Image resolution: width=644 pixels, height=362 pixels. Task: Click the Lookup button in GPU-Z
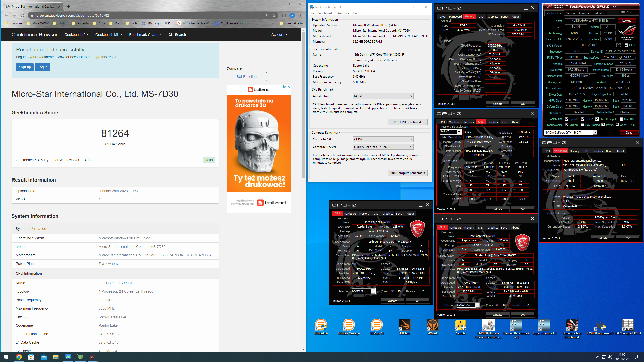pyautogui.click(x=627, y=21)
